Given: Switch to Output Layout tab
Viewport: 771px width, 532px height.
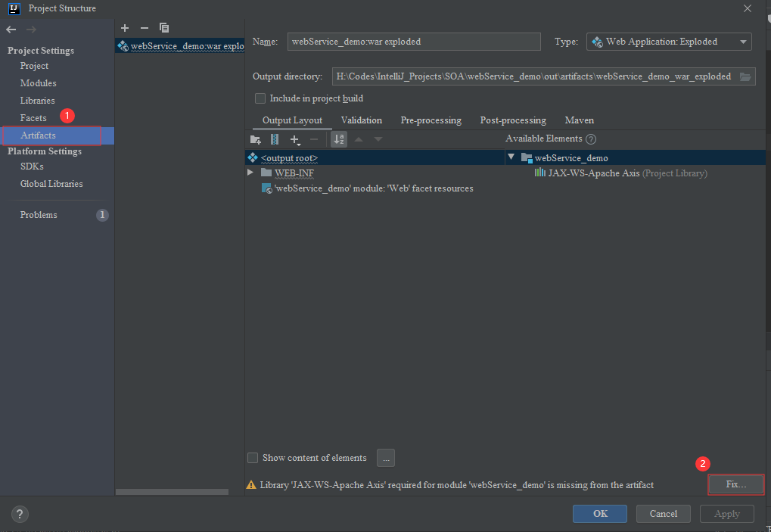Looking at the screenshot, I should point(292,120).
